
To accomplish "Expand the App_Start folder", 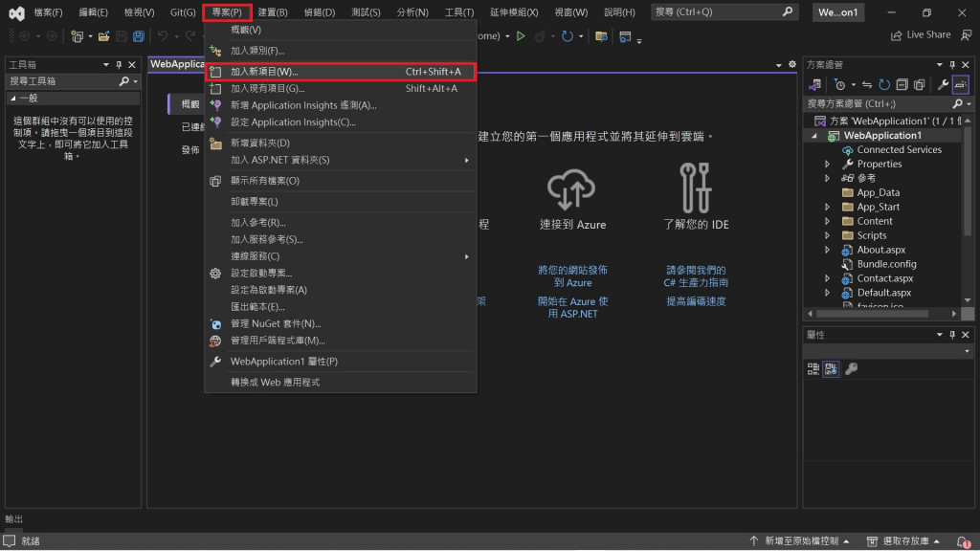I will tap(828, 207).
